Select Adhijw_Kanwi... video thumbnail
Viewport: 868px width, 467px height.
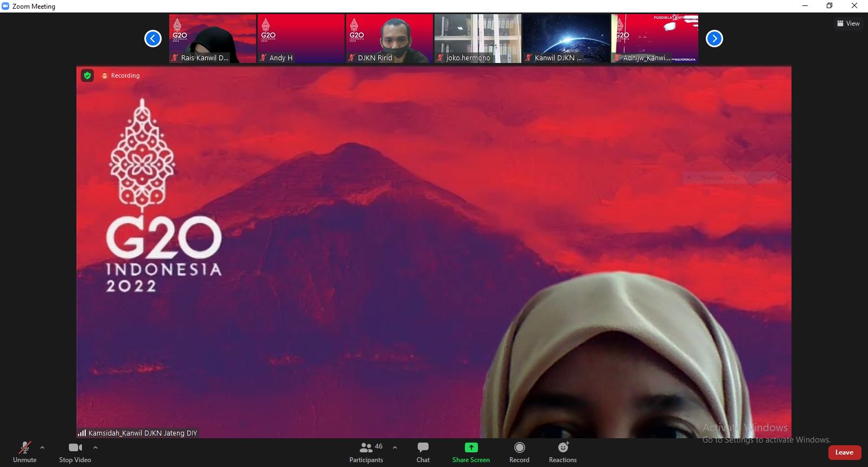pyautogui.click(x=655, y=39)
